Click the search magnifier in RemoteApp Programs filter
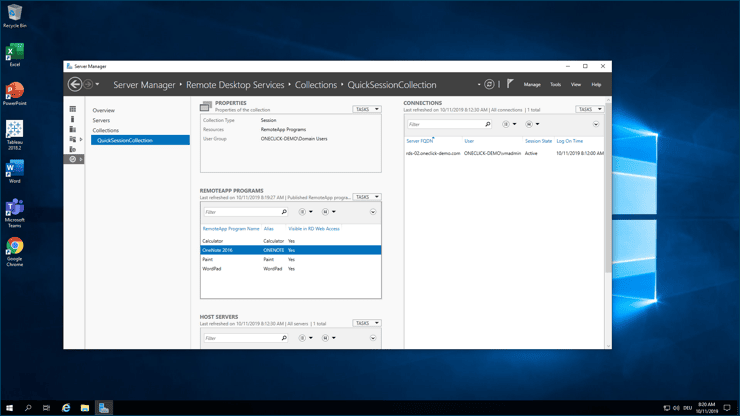 (284, 212)
